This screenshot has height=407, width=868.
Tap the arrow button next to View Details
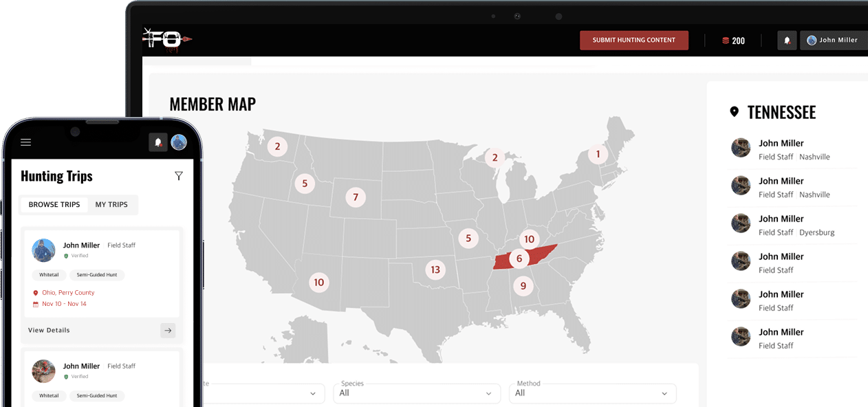click(x=168, y=331)
